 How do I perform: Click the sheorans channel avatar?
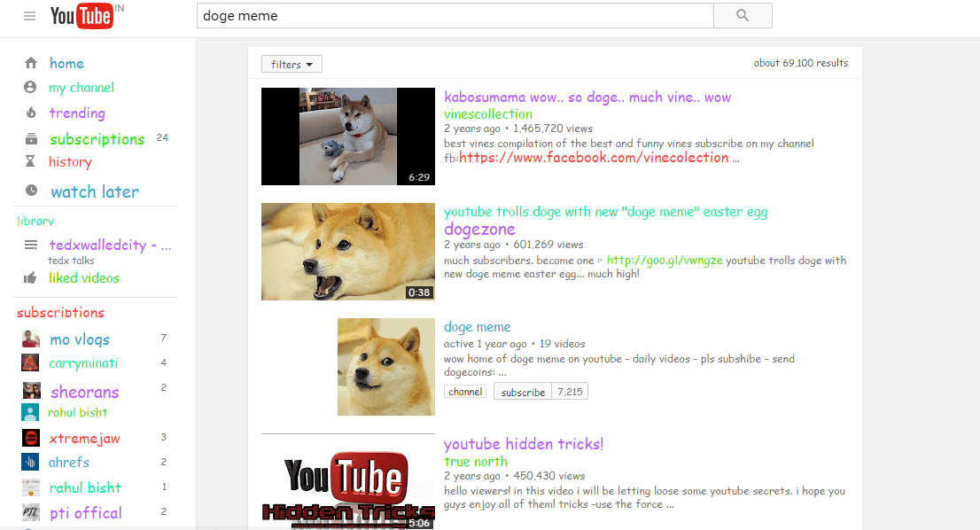tap(31, 391)
